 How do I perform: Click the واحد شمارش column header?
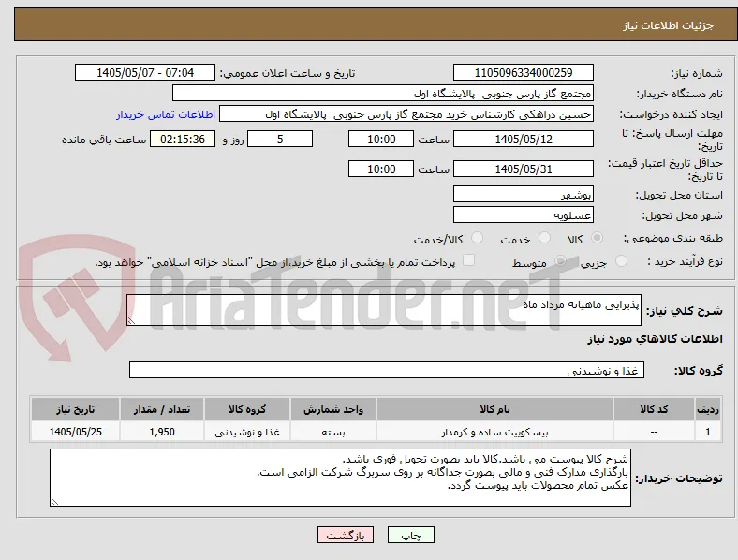333,409
